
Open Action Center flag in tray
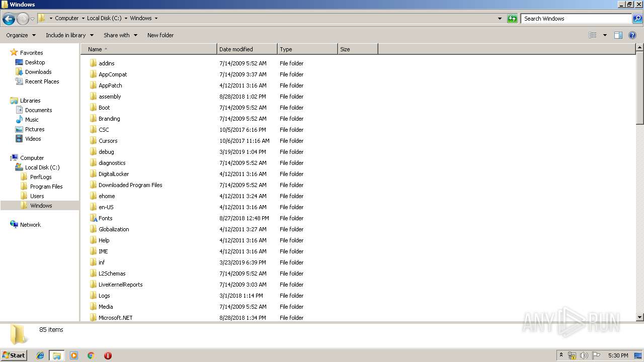[596, 355]
